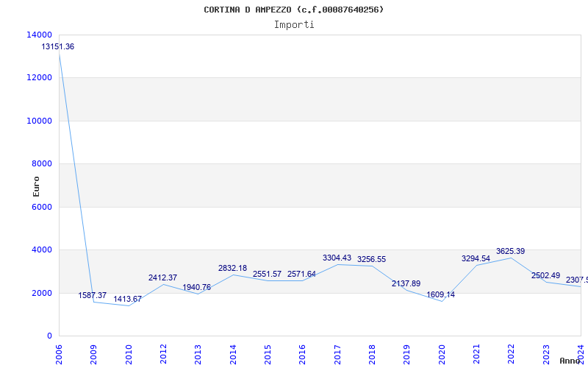The height and width of the screenshot is (368, 588).
Task: Click x-axis year 2023
Action: tap(546, 355)
